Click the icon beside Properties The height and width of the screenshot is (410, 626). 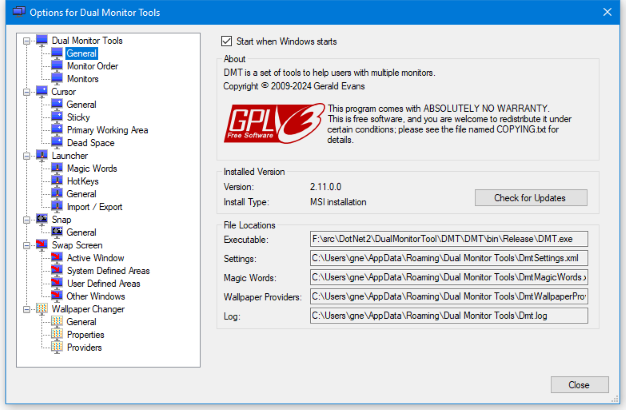[57, 334]
